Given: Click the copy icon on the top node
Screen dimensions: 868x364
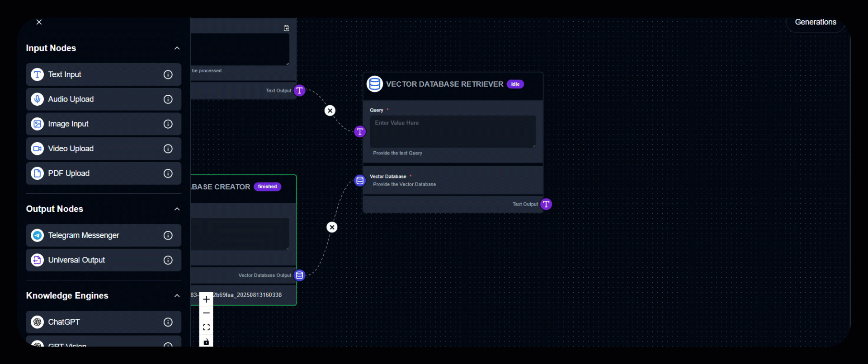Looking at the screenshot, I should pos(286,28).
